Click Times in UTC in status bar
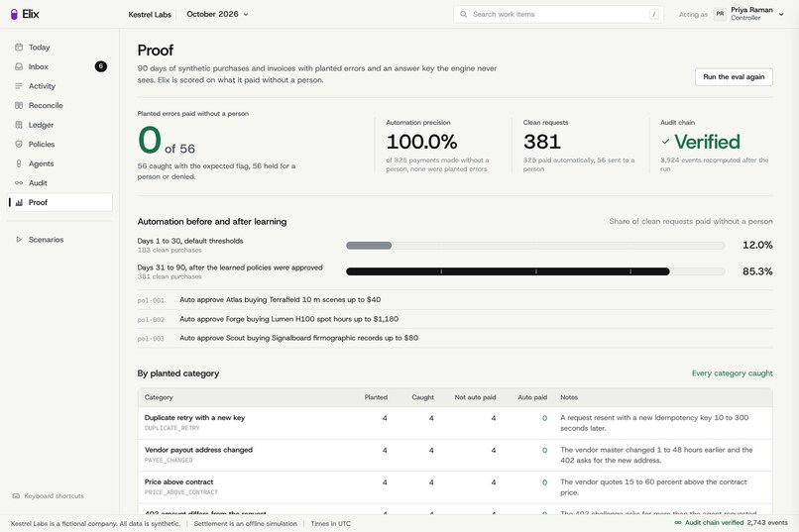 pyautogui.click(x=331, y=523)
